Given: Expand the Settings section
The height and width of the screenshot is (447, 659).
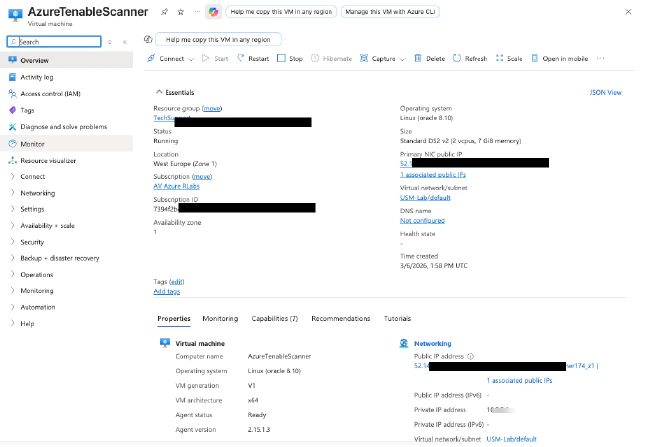Looking at the screenshot, I should (x=32, y=209).
